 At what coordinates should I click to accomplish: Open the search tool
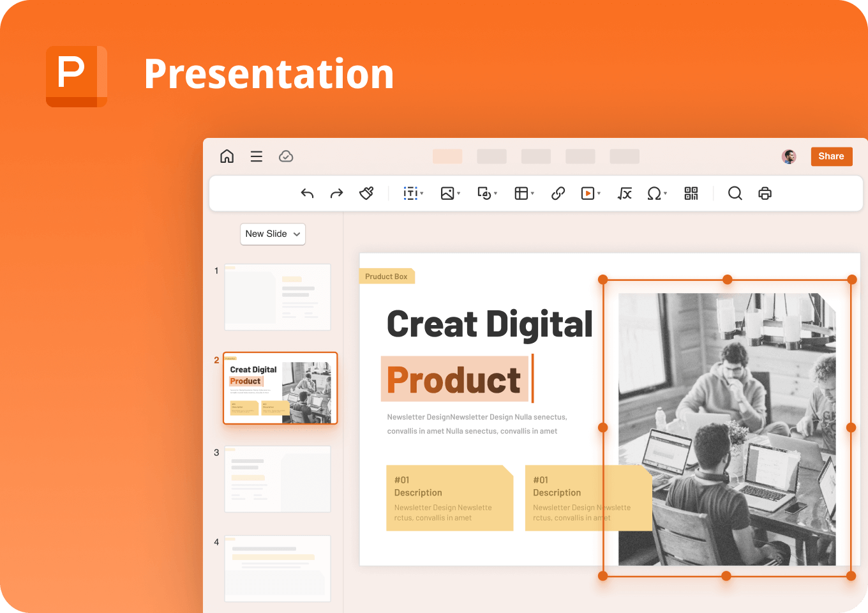click(735, 193)
